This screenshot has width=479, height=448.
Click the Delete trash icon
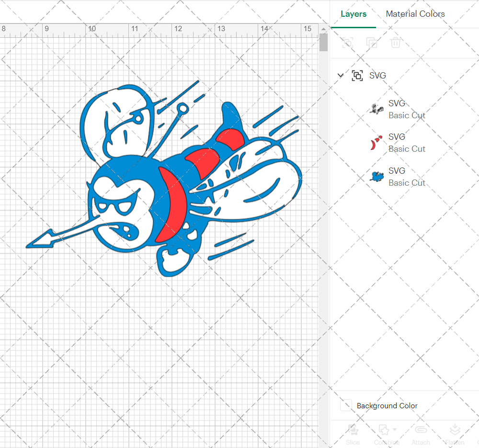click(395, 43)
